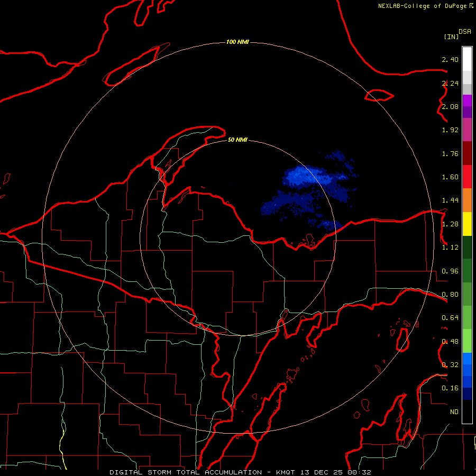Pick the orange legend swatch near 1.44

(467, 200)
